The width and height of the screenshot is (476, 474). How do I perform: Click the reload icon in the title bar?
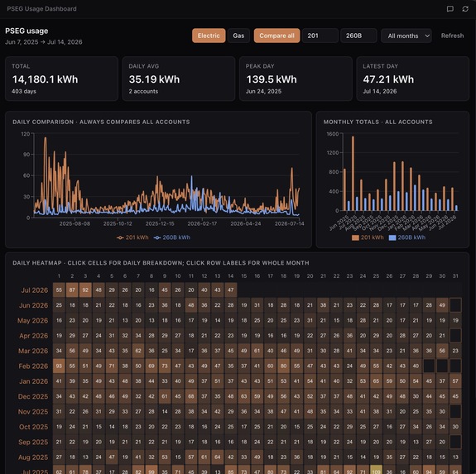tap(465, 9)
